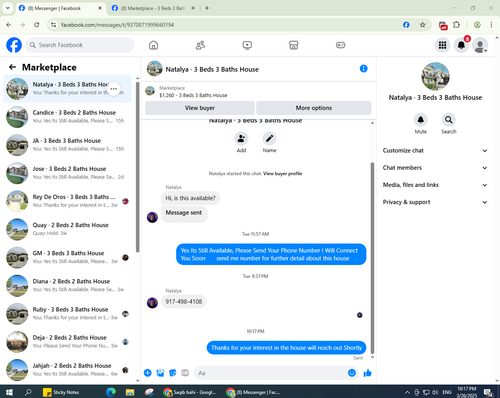Click the conversation information icon

click(363, 69)
